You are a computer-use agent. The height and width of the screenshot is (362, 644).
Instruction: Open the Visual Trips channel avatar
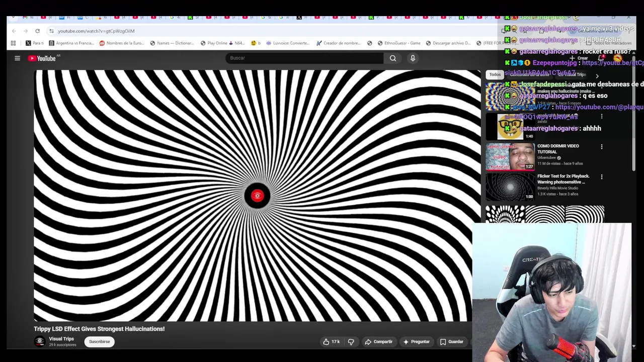pos(39,341)
